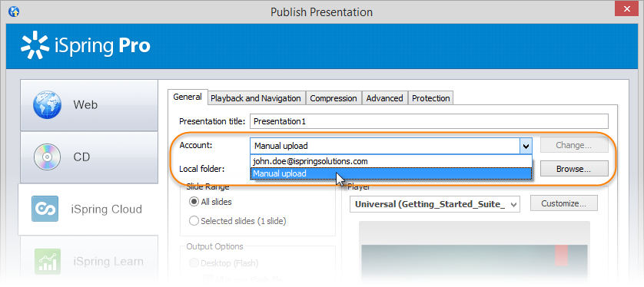Switch to Playback and Navigation tab
This screenshot has width=644, height=287.
(x=256, y=98)
